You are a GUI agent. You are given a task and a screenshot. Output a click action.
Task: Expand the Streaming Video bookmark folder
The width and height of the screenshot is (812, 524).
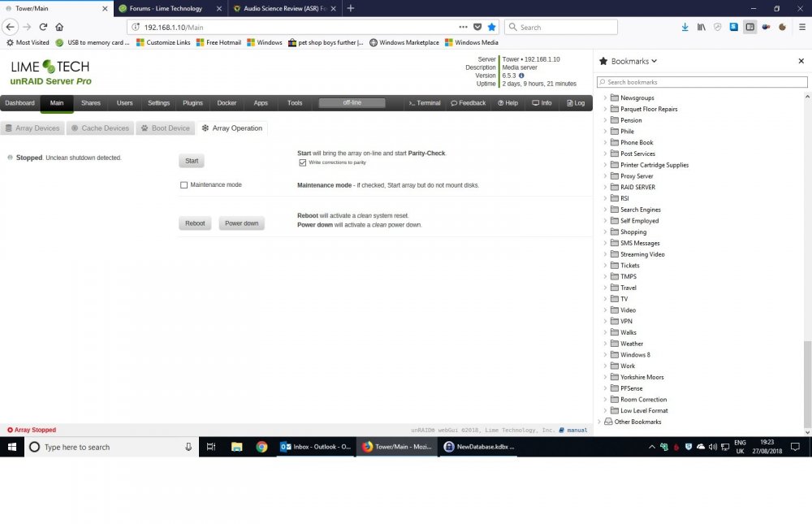point(605,254)
